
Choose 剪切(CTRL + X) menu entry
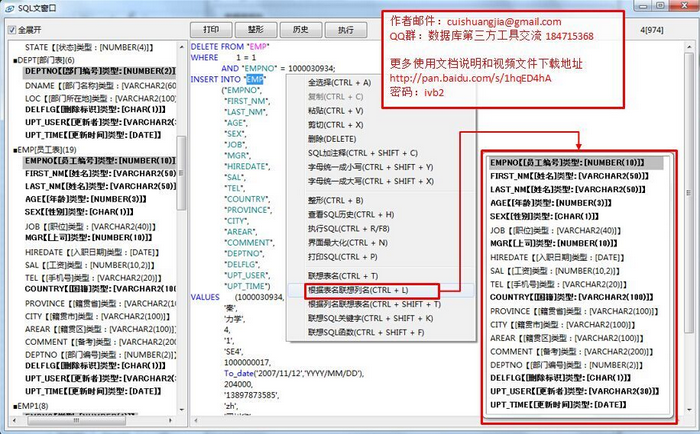click(335, 125)
